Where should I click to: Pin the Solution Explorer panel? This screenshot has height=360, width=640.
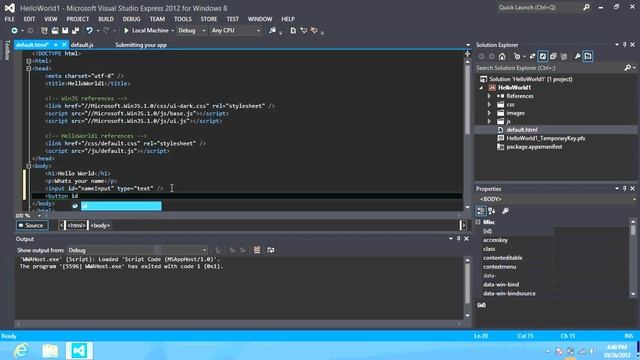(624, 44)
